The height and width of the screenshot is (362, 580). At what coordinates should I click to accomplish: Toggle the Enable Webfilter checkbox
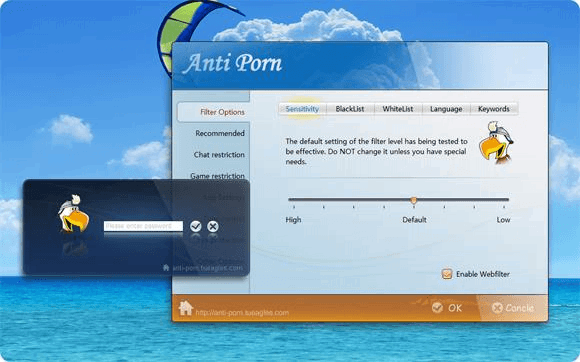[447, 274]
